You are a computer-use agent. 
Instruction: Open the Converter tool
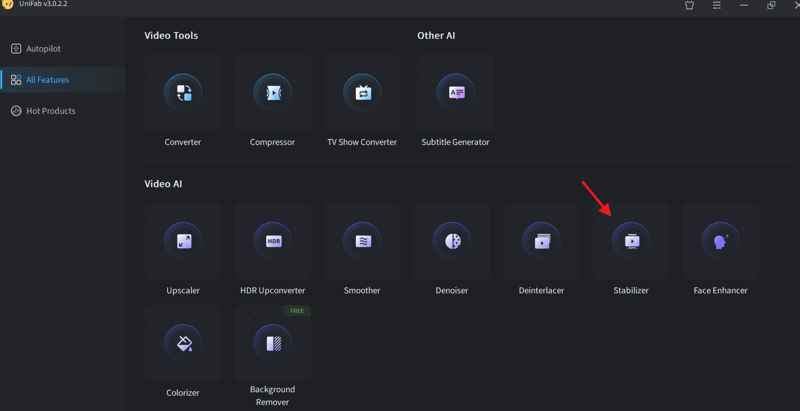(x=183, y=93)
